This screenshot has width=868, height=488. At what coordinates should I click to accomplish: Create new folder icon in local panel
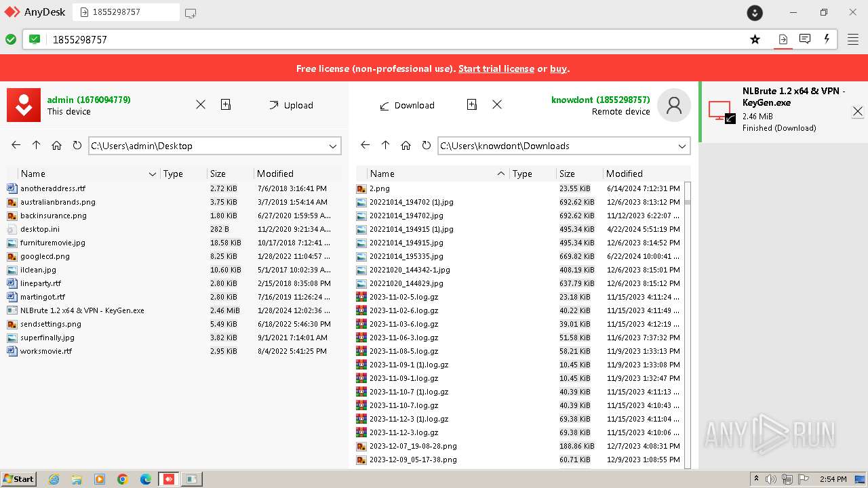click(226, 104)
